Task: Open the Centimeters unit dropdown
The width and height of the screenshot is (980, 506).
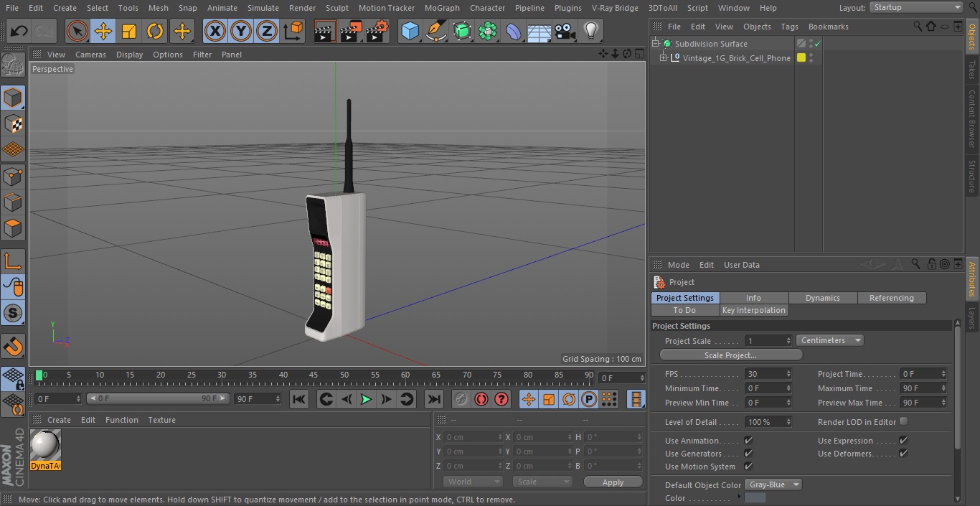Action: (829, 340)
